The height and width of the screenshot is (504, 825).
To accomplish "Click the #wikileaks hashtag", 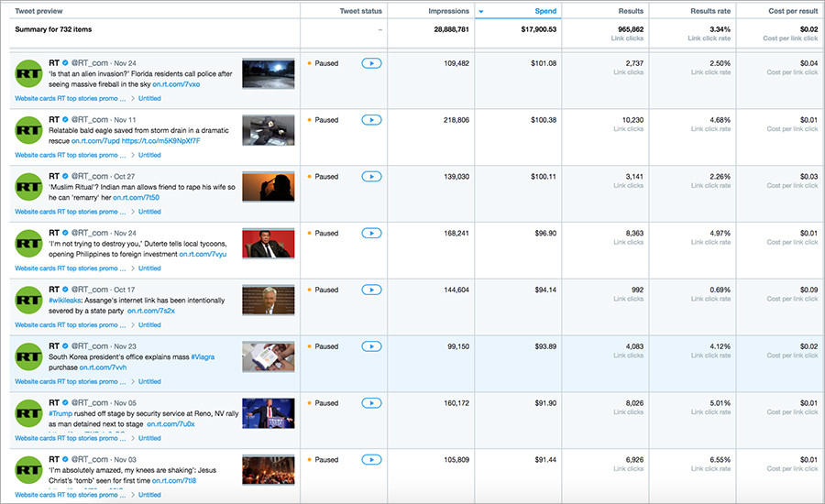I will (65, 301).
